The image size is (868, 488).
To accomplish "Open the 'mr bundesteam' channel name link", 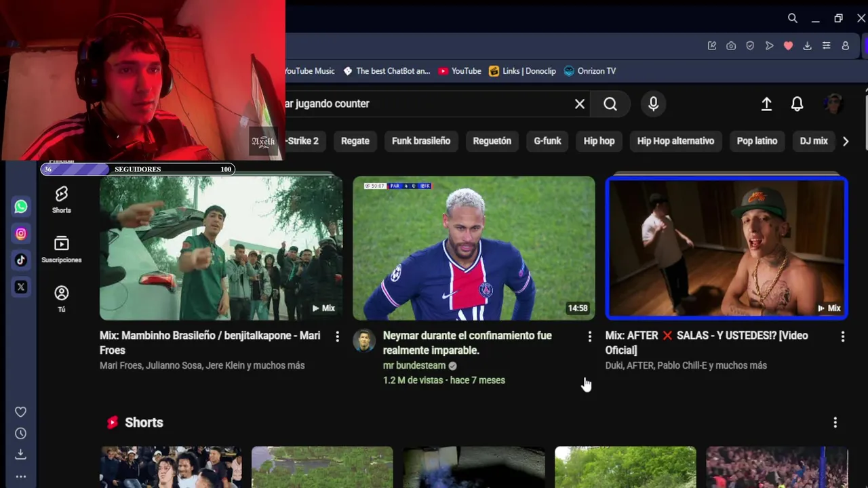I will pos(414,365).
